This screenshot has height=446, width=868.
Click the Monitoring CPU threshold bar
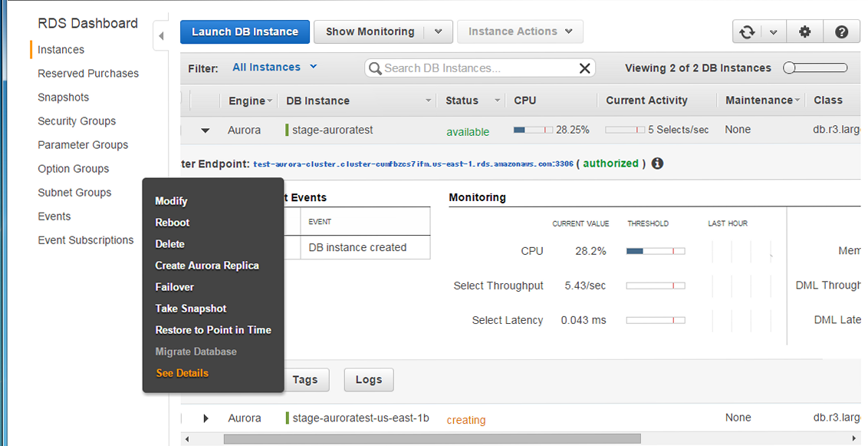656,251
